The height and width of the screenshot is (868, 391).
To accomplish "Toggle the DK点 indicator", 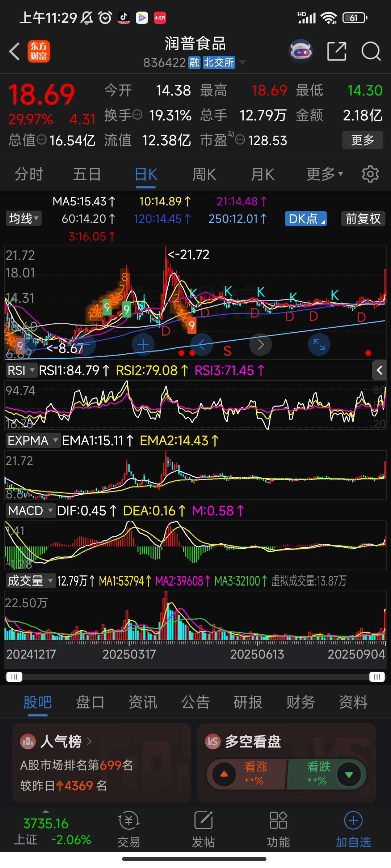I will 306,219.
